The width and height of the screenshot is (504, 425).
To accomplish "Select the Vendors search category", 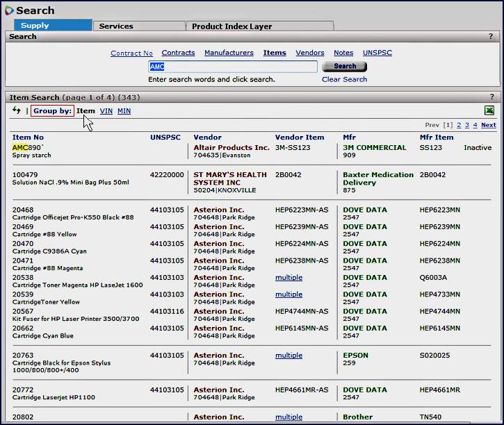I will (x=309, y=53).
